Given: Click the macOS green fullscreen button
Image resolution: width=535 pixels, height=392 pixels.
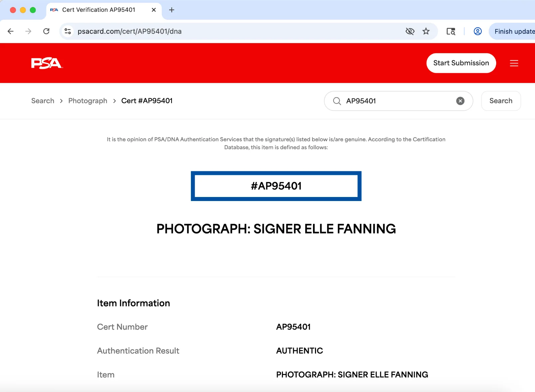Looking at the screenshot, I should (33, 10).
